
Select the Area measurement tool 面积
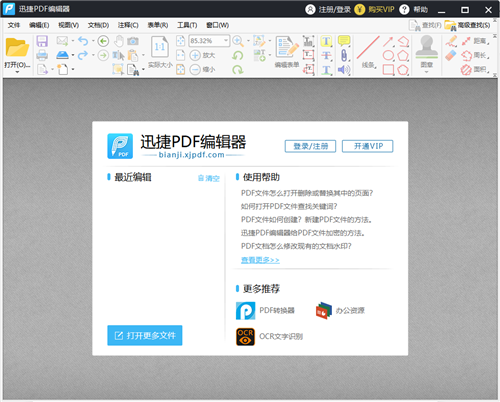(474, 70)
